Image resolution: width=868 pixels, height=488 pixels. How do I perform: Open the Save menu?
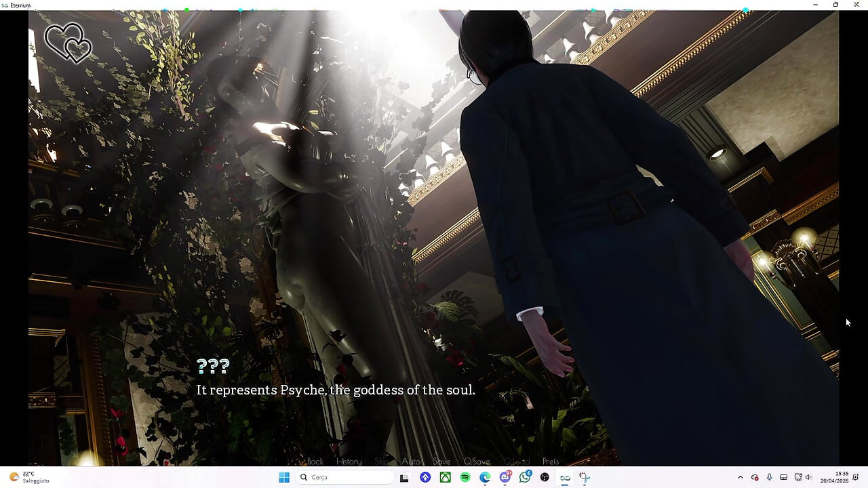point(441,462)
